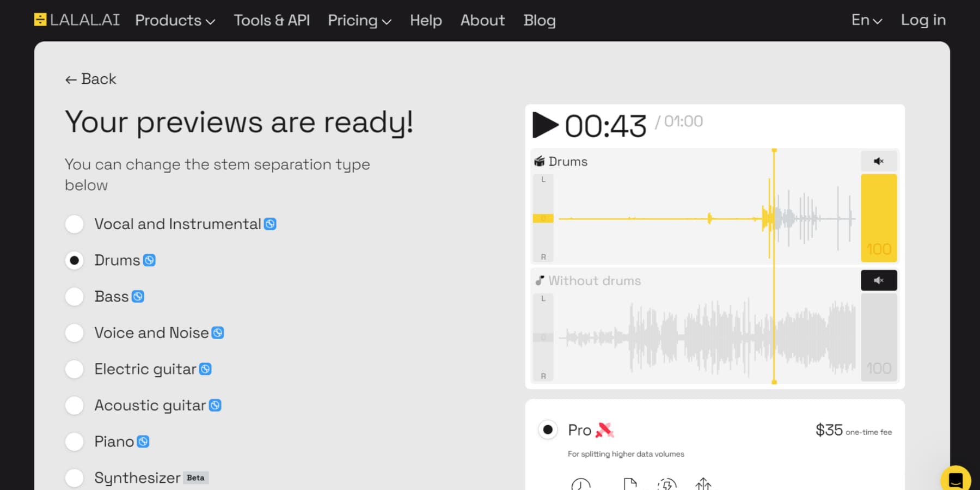Open the chat support bubble icon

coord(956,480)
